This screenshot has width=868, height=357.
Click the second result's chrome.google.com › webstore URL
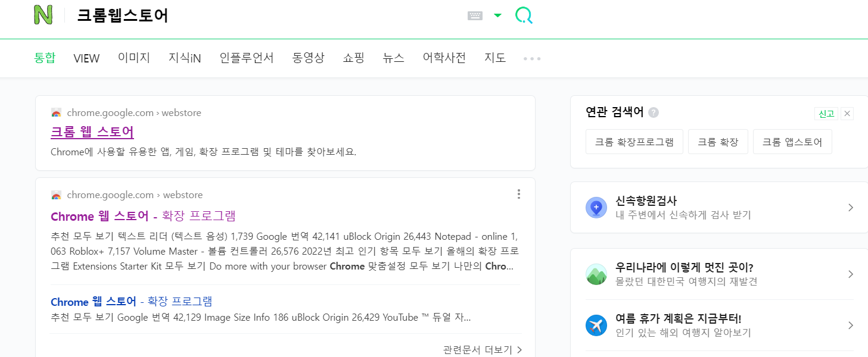pyautogui.click(x=134, y=195)
